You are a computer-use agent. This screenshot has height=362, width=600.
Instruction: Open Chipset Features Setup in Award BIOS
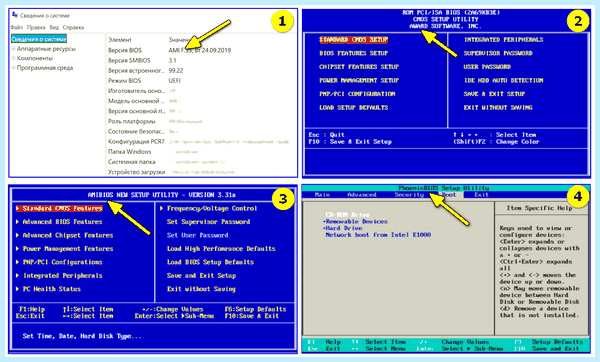(359, 67)
